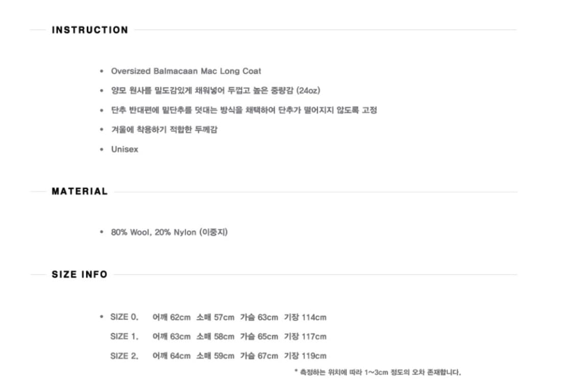This screenshot has width=574, height=392.
Task: Click the 소매 58cm measurement
Action: (x=215, y=336)
